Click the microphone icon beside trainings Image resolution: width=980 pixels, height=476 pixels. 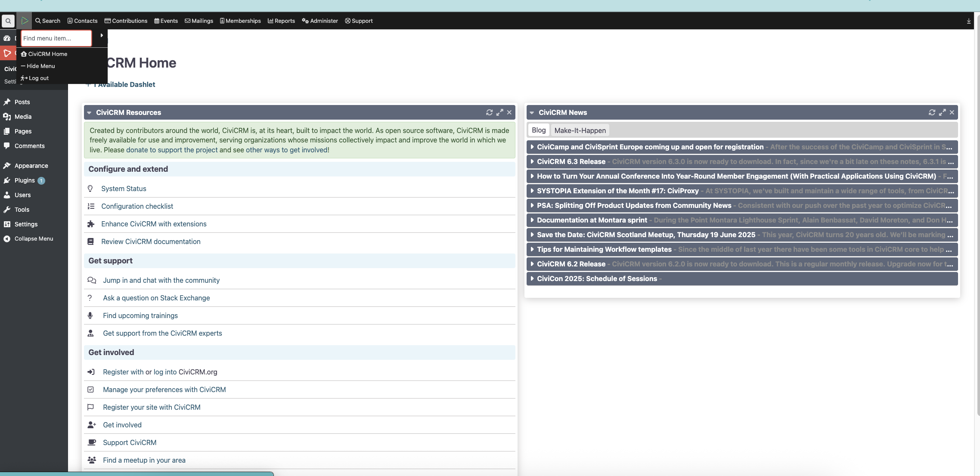(90, 315)
